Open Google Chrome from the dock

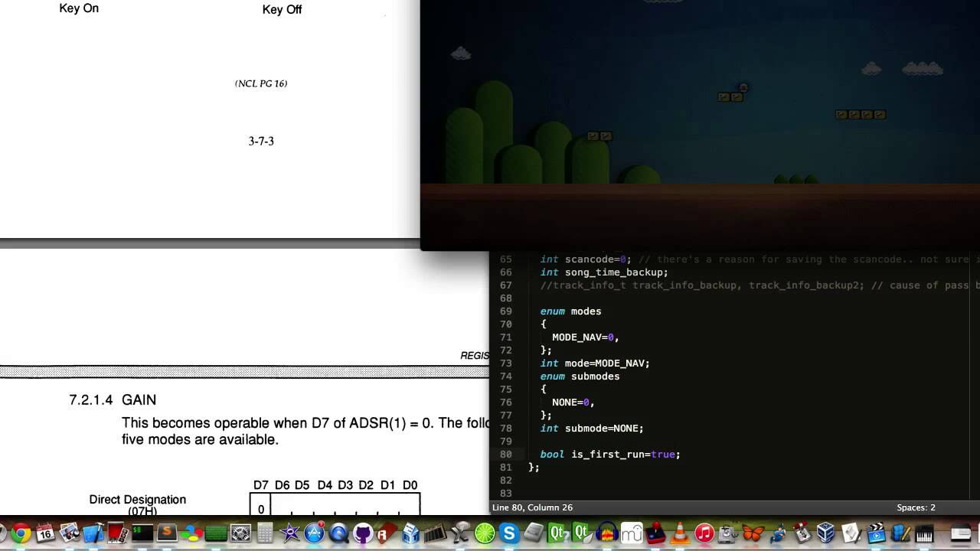tap(21, 533)
